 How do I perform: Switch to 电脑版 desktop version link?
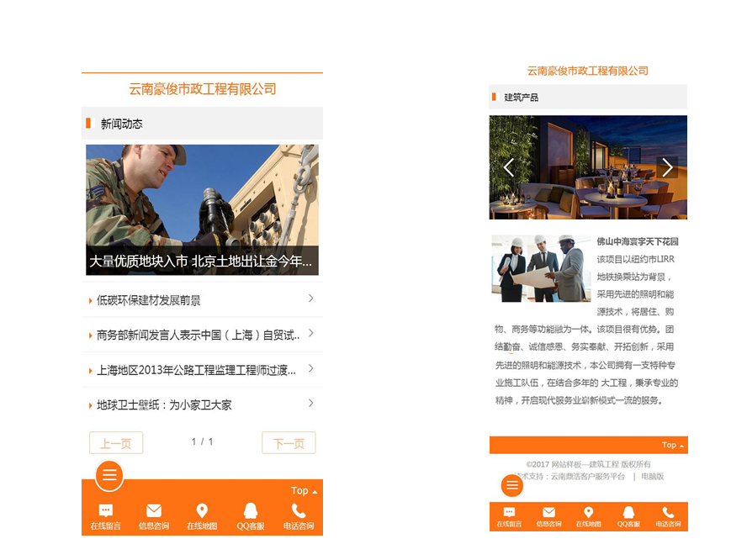coord(653,477)
